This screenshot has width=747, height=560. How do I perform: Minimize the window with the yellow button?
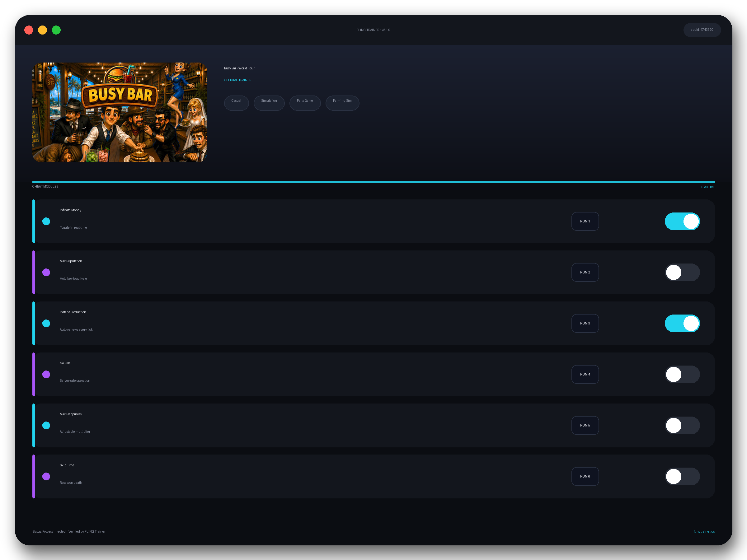click(43, 30)
